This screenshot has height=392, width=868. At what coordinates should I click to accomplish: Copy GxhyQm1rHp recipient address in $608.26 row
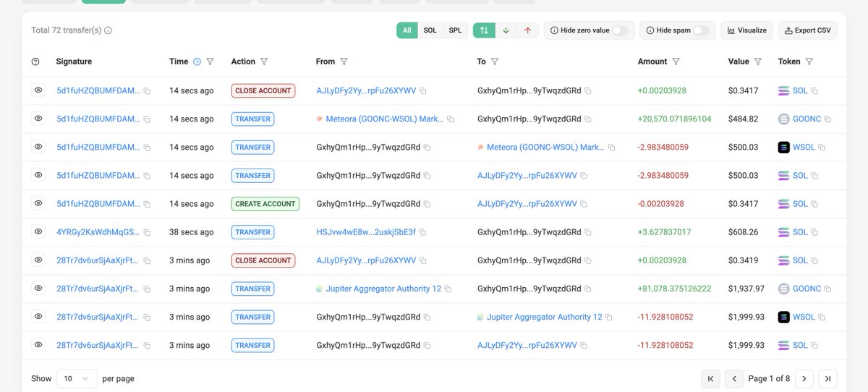(587, 232)
